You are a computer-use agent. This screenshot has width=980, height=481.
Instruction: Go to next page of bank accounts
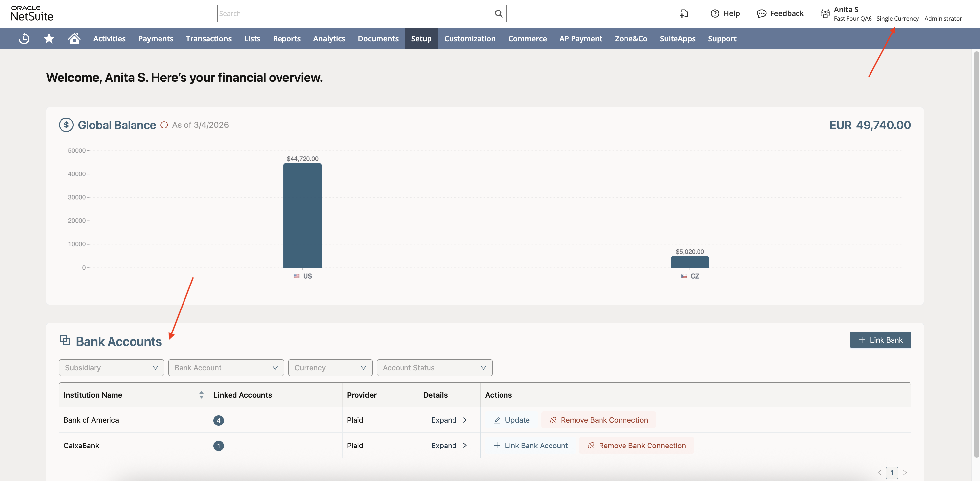[x=905, y=473]
